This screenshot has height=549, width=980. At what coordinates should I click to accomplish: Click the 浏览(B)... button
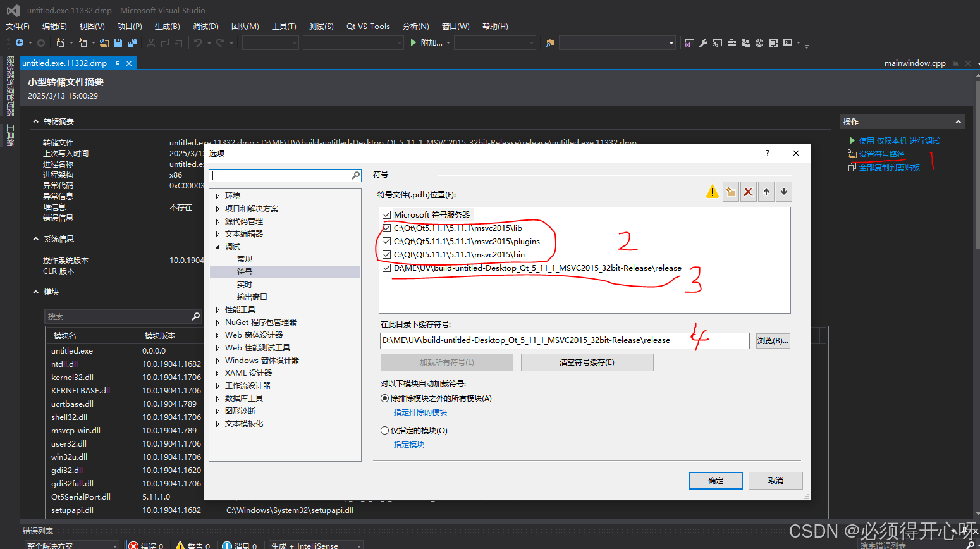tap(773, 340)
